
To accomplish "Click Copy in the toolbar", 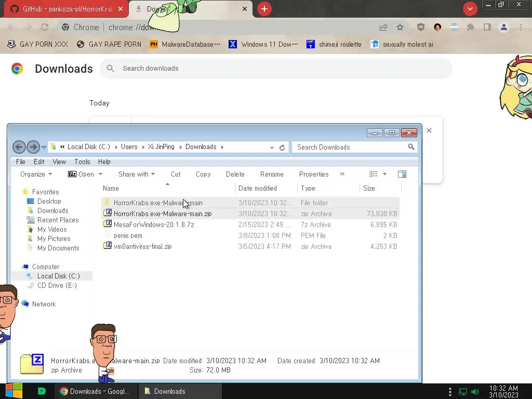I will [x=203, y=174].
